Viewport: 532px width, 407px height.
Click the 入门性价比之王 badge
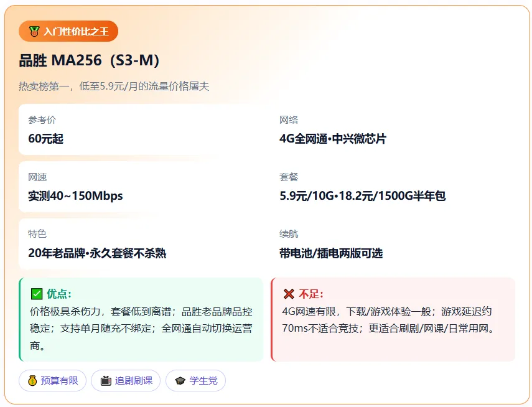pos(68,31)
